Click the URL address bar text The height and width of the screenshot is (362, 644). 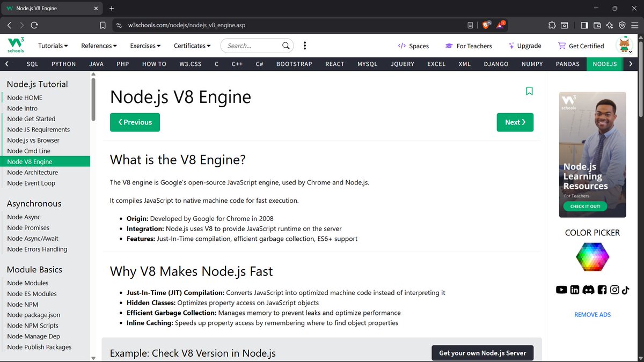[x=187, y=25]
